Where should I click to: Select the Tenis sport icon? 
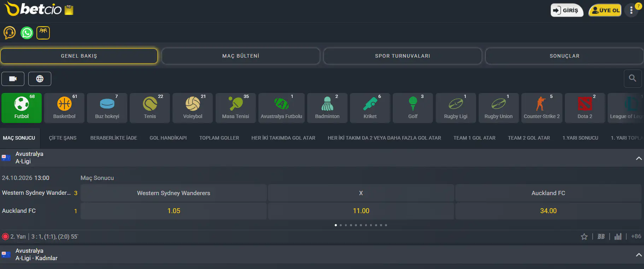(150, 108)
